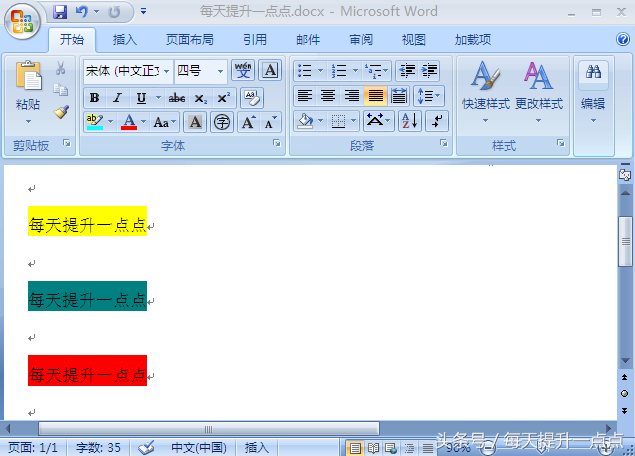Open the phonetic guide (wén) tool
635x456 pixels.
(243, 70)
